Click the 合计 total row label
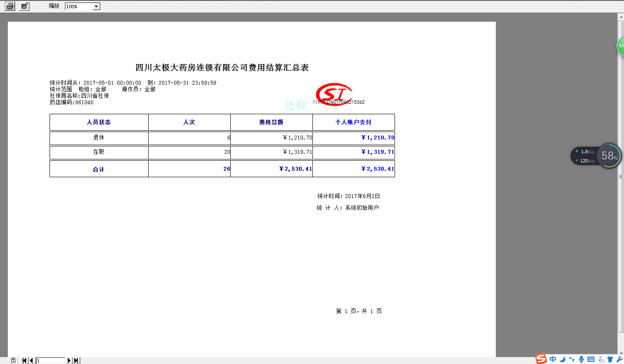Screen dimensions: 624x364 pyautogui.click(x=99, y=169)
